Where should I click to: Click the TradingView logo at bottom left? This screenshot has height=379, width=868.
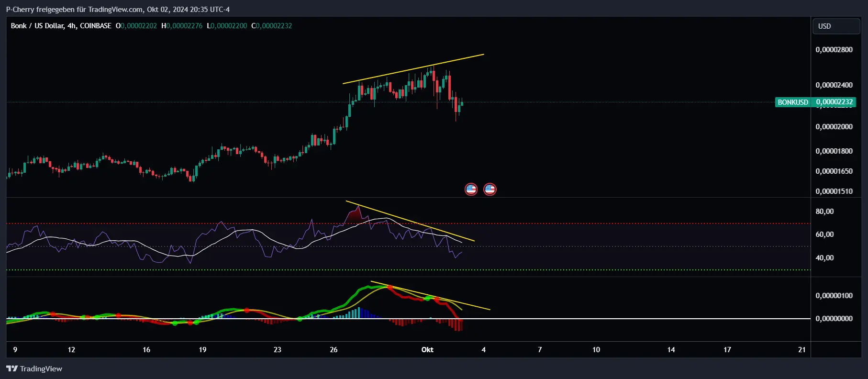click(34, 368)
